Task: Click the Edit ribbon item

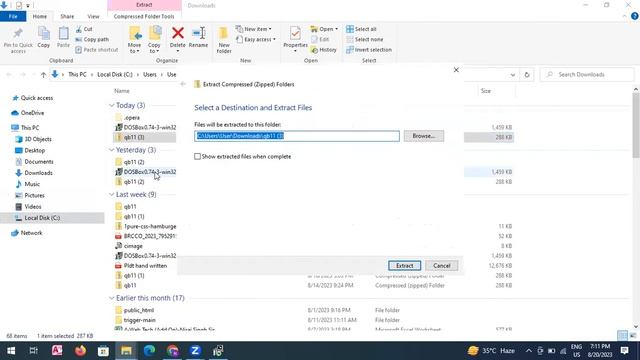Action: tap(320, 40)
